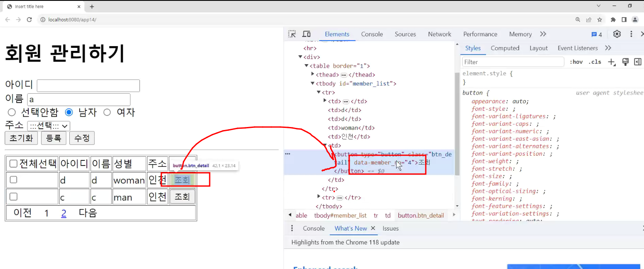
Task: Switch to the Console panel tab
Action: tap(372, 34)
